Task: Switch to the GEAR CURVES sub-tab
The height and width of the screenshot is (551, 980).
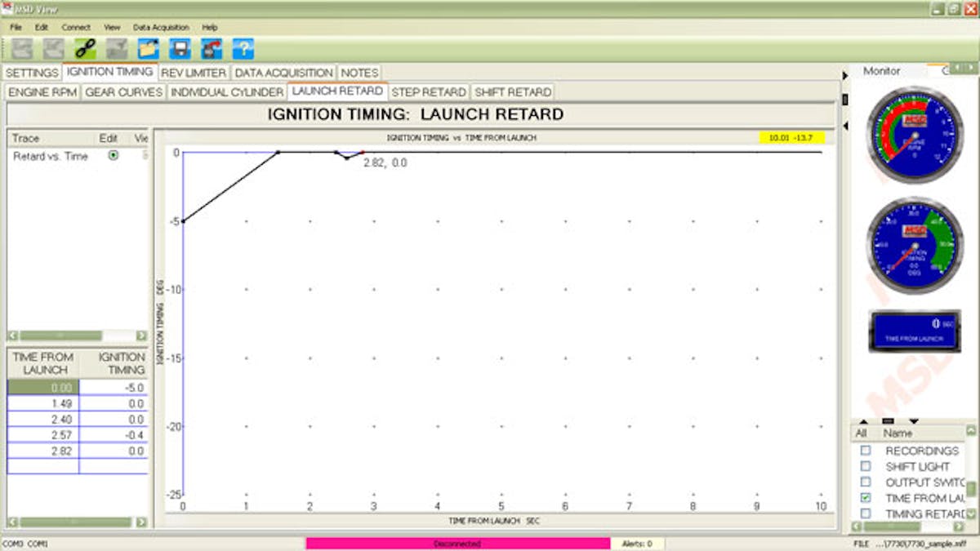Action: [124, 92]
